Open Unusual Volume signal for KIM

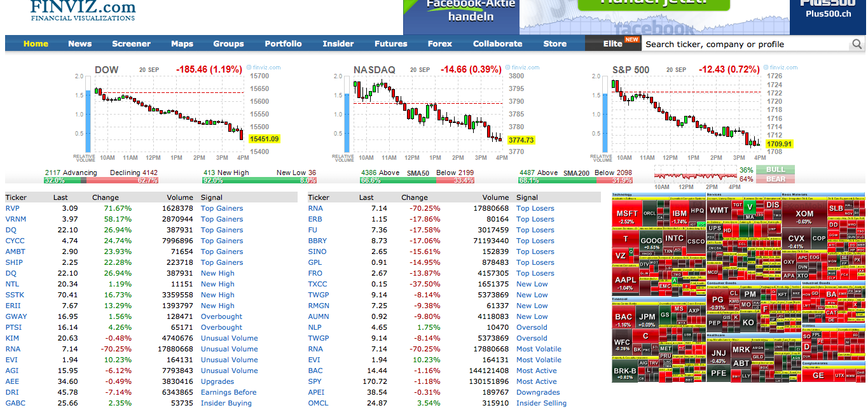tap(230, 338)
